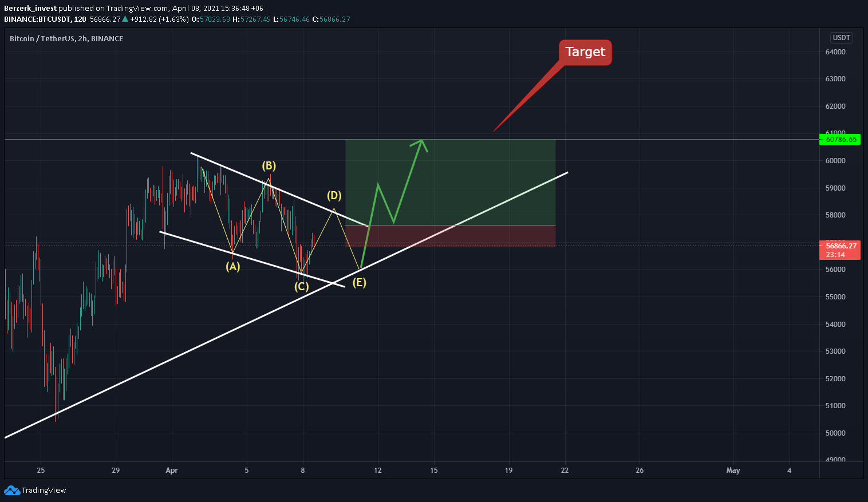Click the 53000 price axis value
This screenshot has height=502, width=868.
835,351
